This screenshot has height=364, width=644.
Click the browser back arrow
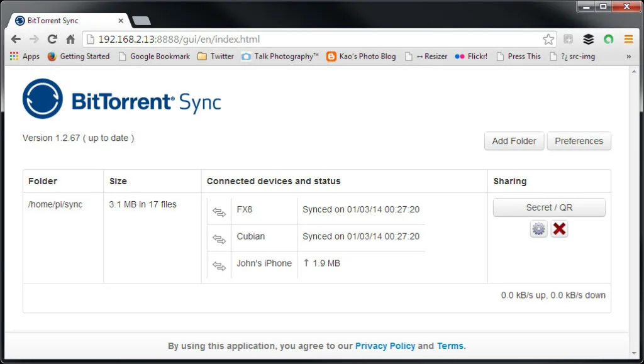pos(16,40)
